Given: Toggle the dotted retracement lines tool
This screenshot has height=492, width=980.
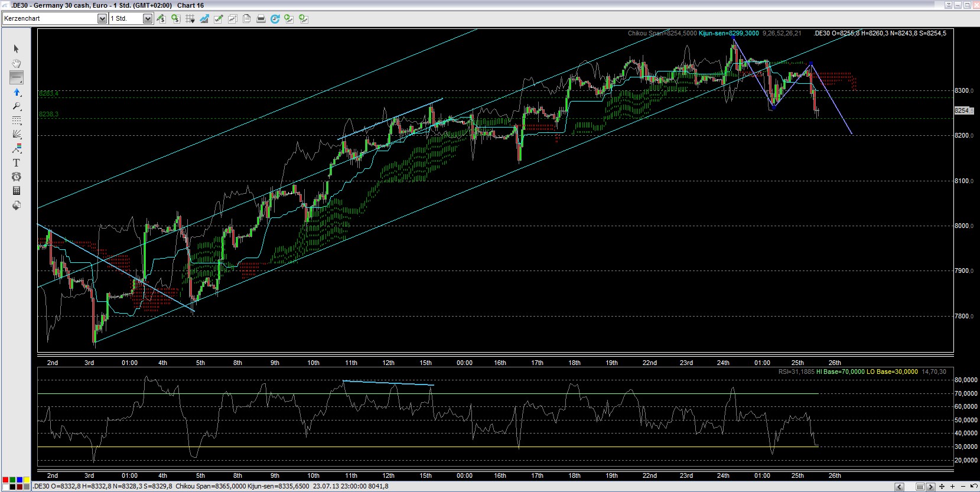Looking at the screenshot, I should pos(17,120).
